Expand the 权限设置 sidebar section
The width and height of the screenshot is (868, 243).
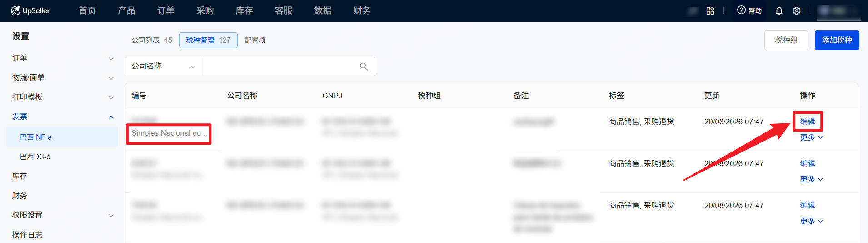point(62,215)
